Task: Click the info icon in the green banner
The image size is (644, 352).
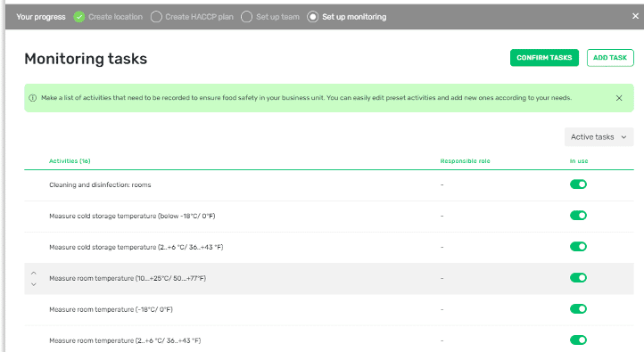Action: (32, 98)
